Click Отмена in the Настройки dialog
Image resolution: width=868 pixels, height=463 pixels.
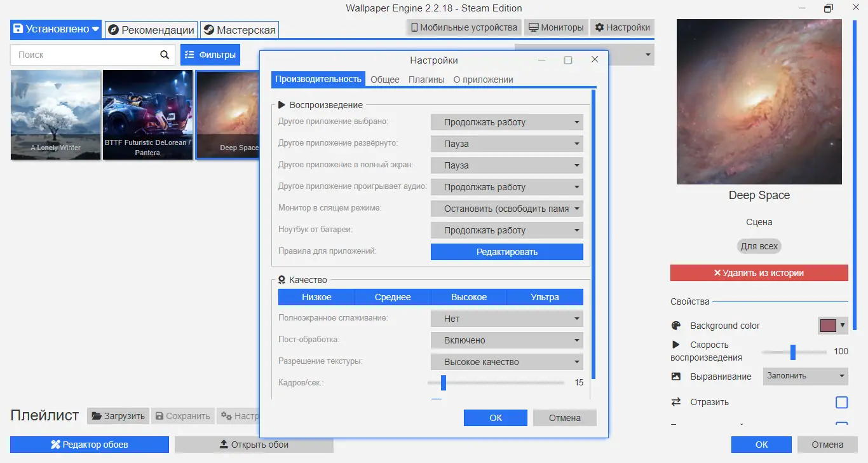565,418
